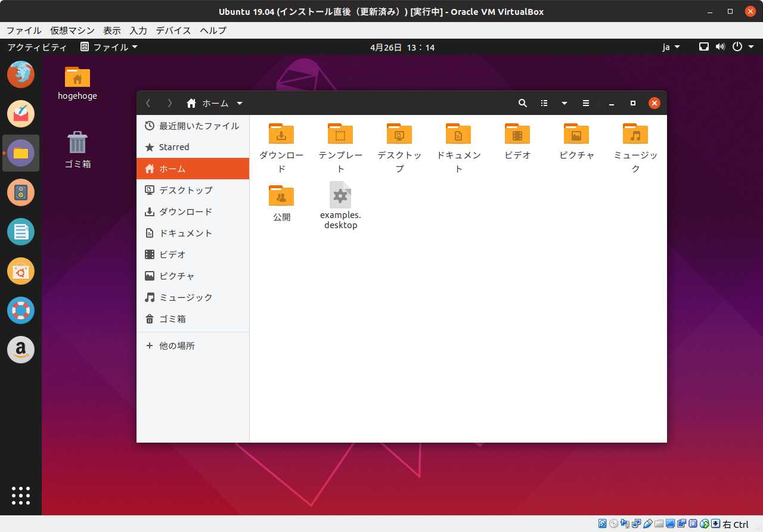Go to ミュージック in the sidebar

tap(193, 297)
